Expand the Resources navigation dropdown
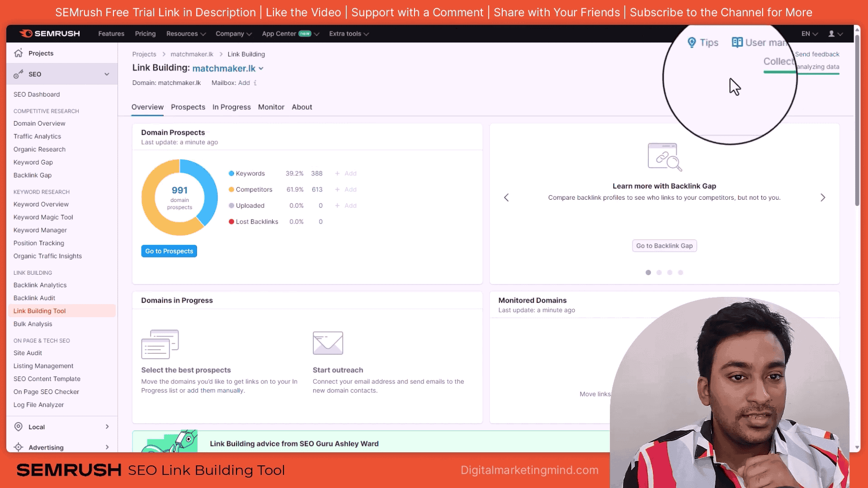 coord(185,33)
